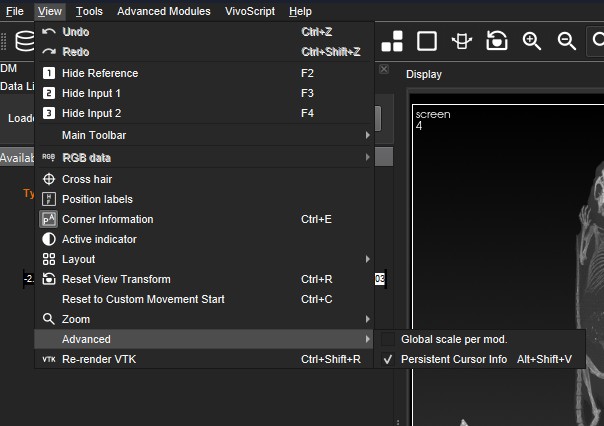Toggle Corner Information option
The width and height of the screenshot is (604, 426).
pyautogui.click(x=107, y=219)
